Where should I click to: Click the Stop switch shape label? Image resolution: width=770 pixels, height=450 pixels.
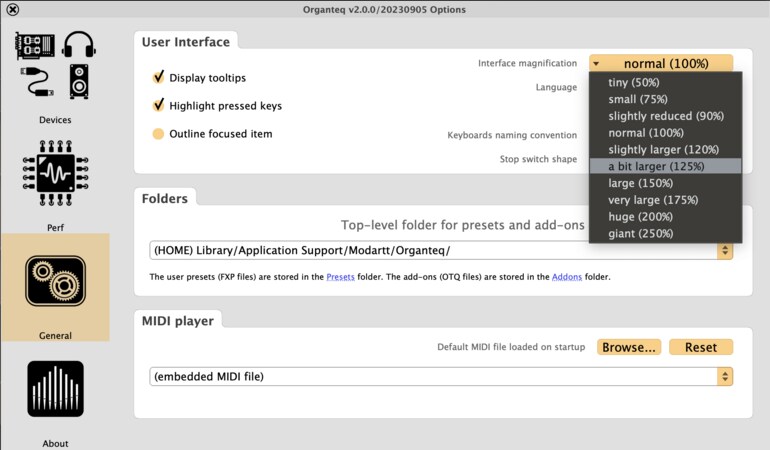pos(538,159)
